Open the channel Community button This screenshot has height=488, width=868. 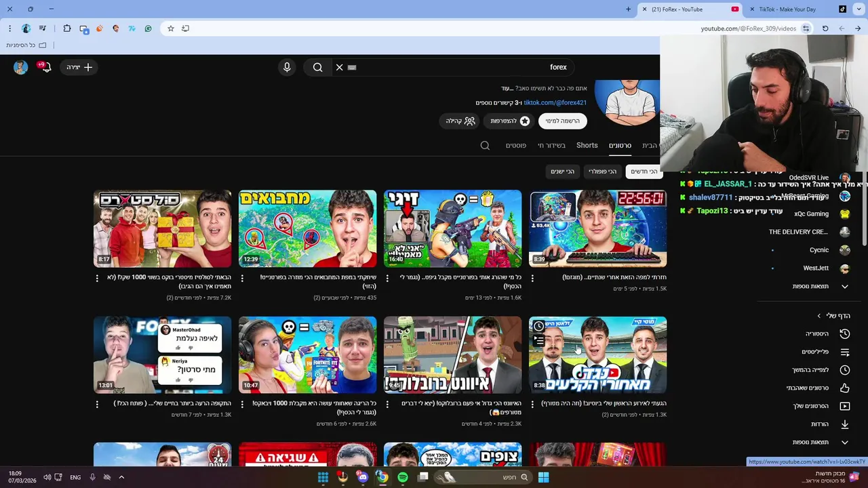coord(460,121)
